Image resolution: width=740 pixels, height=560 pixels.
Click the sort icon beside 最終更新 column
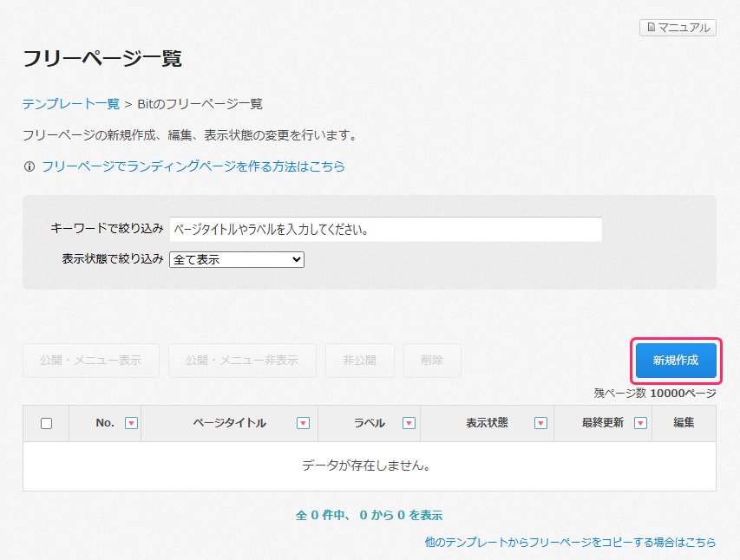641,423
